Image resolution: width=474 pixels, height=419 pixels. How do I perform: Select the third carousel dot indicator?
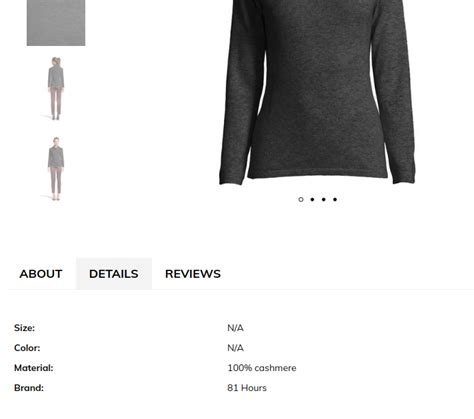[324, 199]
